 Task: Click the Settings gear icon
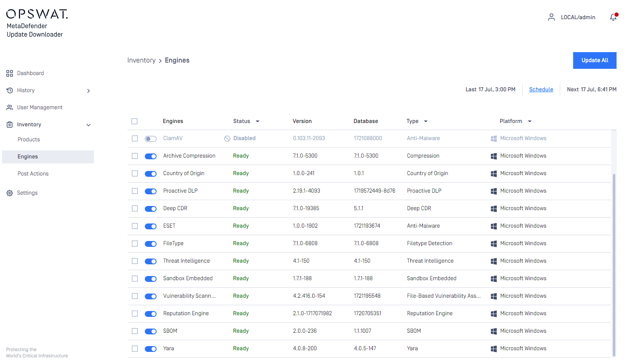(x=10, y=193)
